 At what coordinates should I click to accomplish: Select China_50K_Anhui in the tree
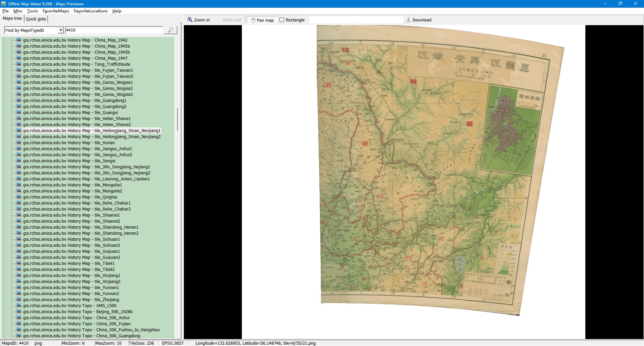click(76, 318)
